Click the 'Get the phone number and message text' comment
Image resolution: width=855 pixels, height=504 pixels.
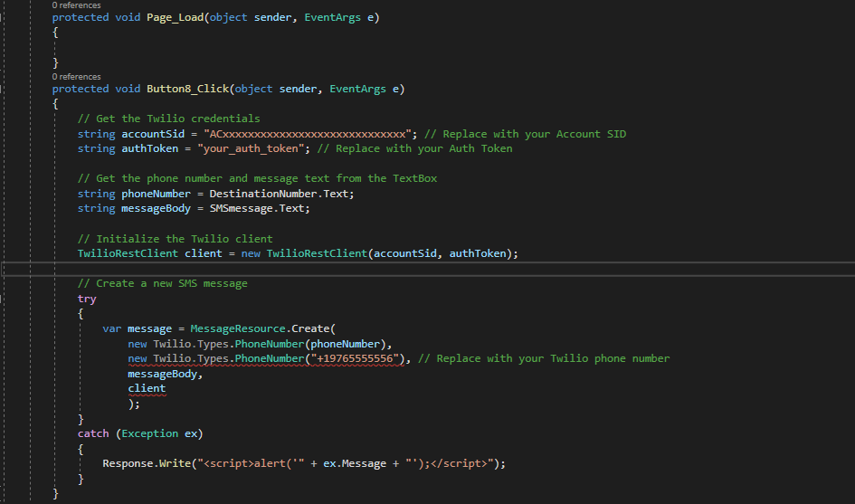click(257, 179)
